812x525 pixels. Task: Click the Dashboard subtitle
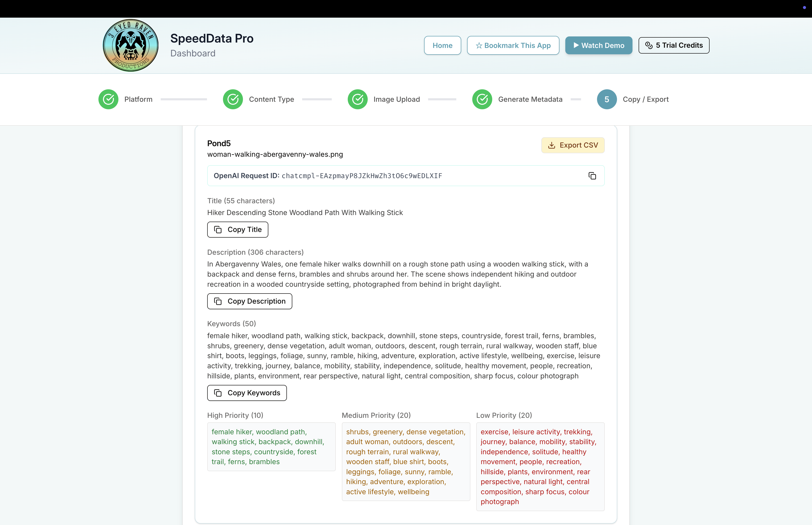[x=193, y=54]
